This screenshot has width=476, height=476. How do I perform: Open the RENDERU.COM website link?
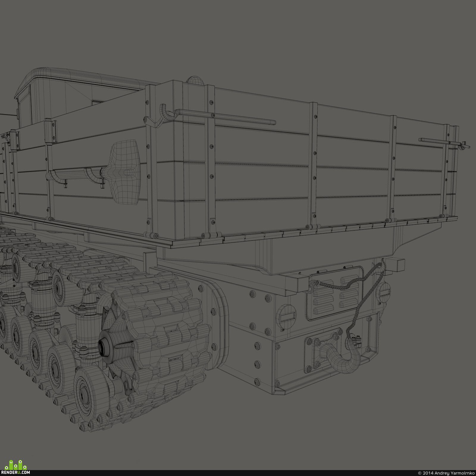(15, 472)
